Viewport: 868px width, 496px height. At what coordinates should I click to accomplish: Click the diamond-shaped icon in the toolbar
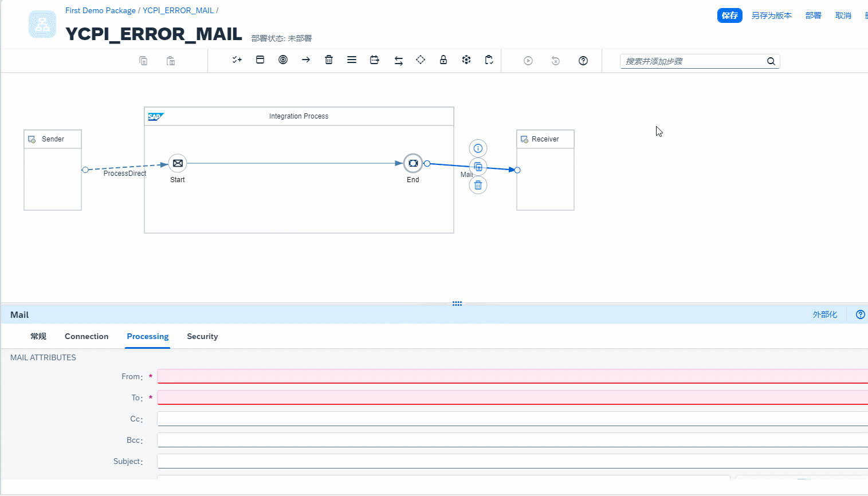click(421, 60)
